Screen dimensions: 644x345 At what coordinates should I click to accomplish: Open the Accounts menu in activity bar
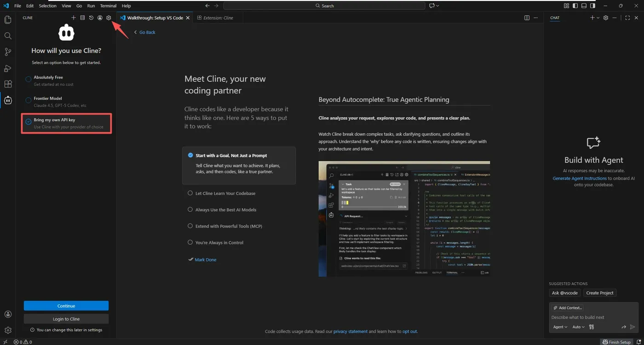coord(8,314)
